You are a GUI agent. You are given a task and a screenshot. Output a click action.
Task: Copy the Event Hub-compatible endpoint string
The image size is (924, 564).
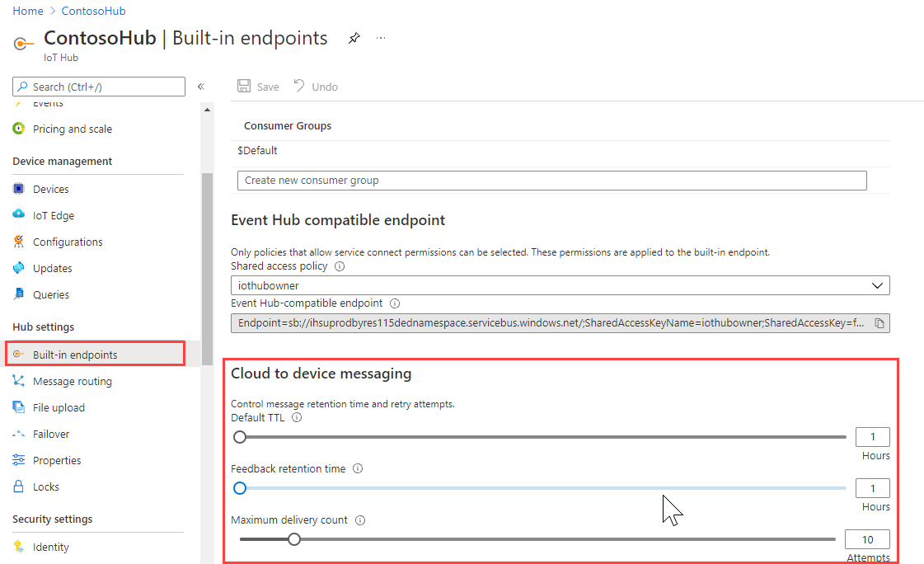pyautogui.click(x=879, y=323)
